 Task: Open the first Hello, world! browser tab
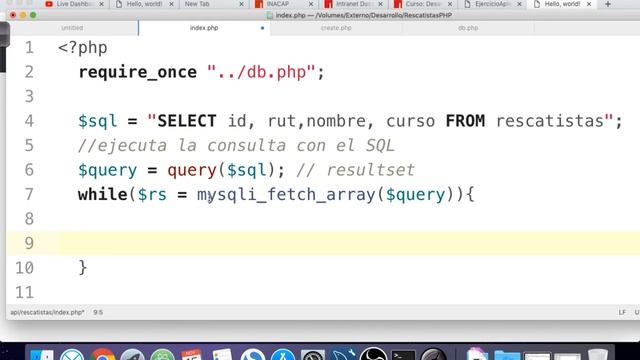tap(144, 4)
